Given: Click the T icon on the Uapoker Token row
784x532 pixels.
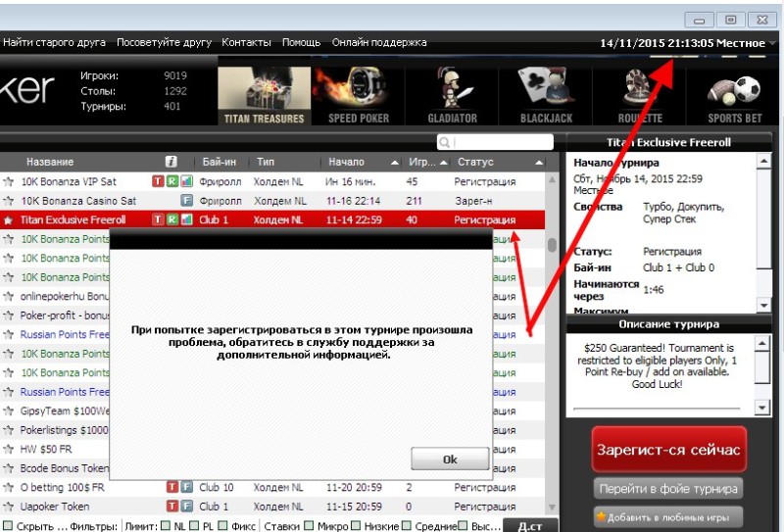Looking at the screenshot, I should pyautogui.click(x=172, y=506).
